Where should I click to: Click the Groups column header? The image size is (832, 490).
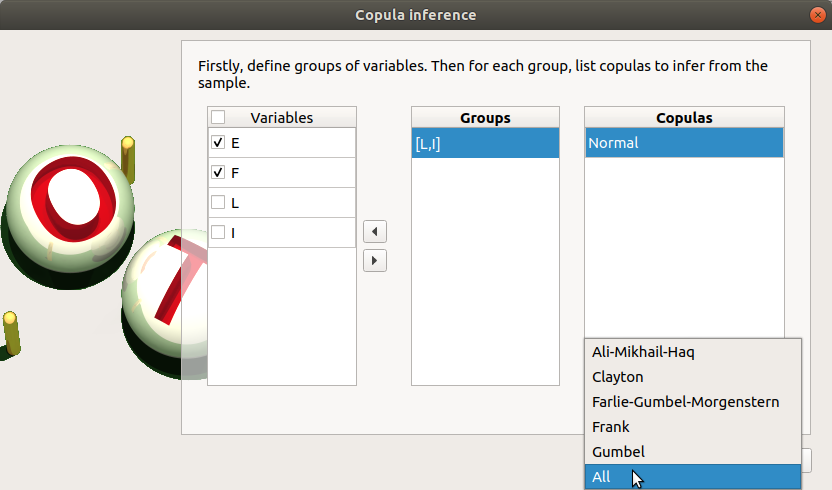[485, 118]
